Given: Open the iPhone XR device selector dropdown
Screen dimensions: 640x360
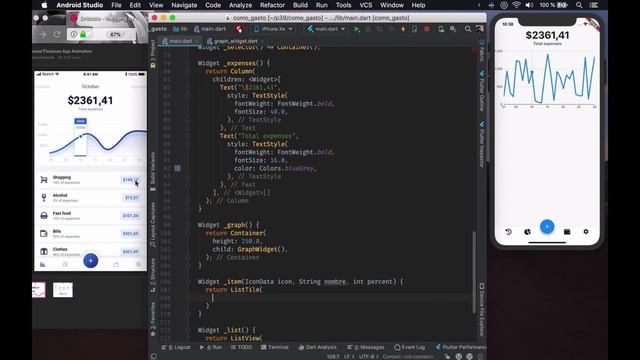Looking at the screenshot, I should [273, 29].
